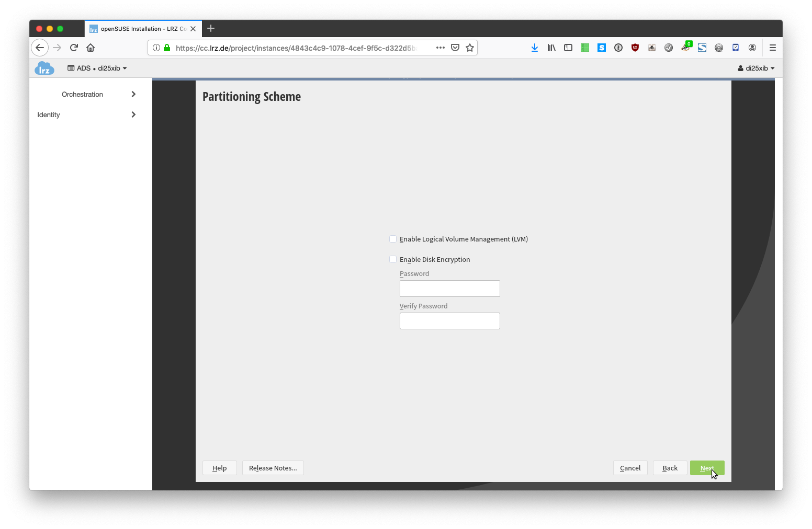The image size is (812, 529).
Task: Toggle the sidebar view icon
Action: coord(568,48)
